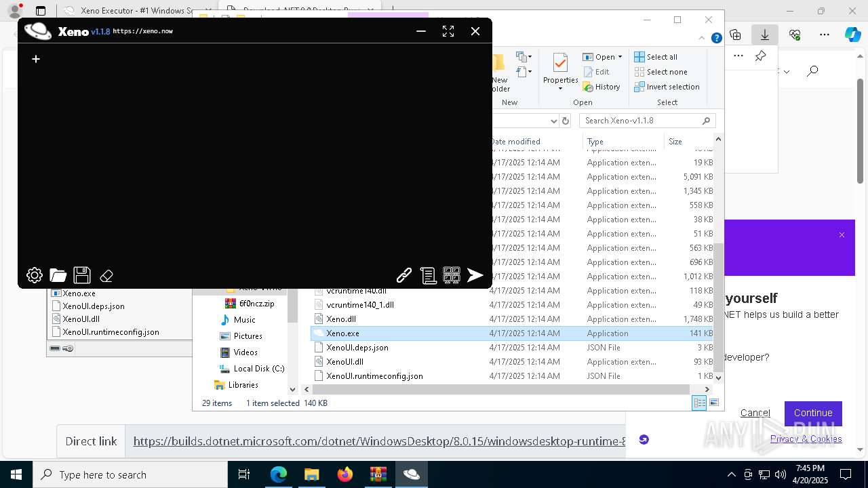868x488 pixels.
Task: Click Invert selection in Explorer ribbon
Action: (x=667, y=87)
